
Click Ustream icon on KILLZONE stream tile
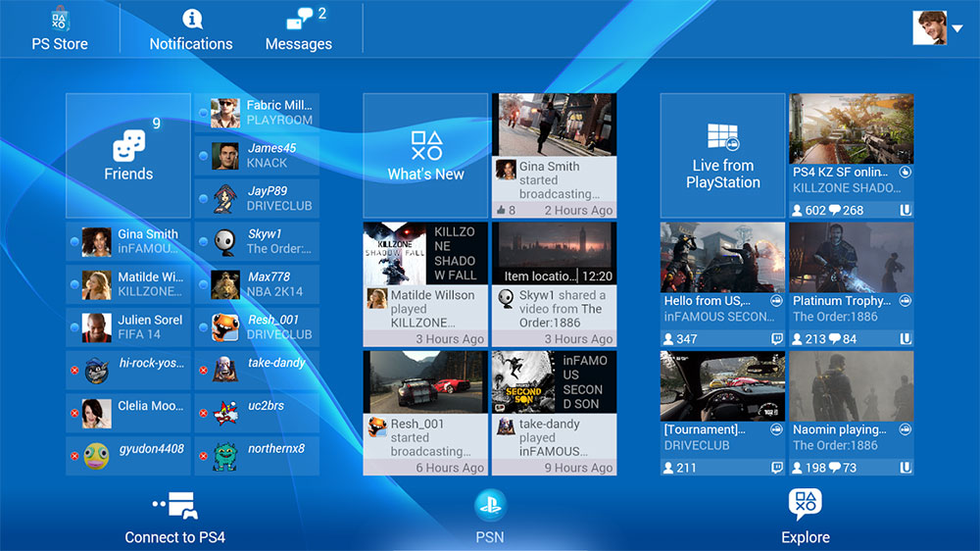tap(905, 211)
